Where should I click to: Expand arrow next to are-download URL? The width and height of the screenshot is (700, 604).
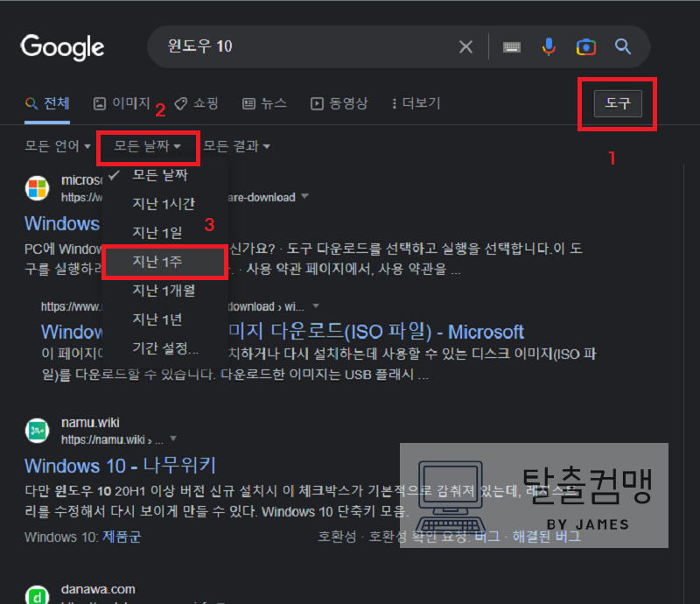coord(304,196)
